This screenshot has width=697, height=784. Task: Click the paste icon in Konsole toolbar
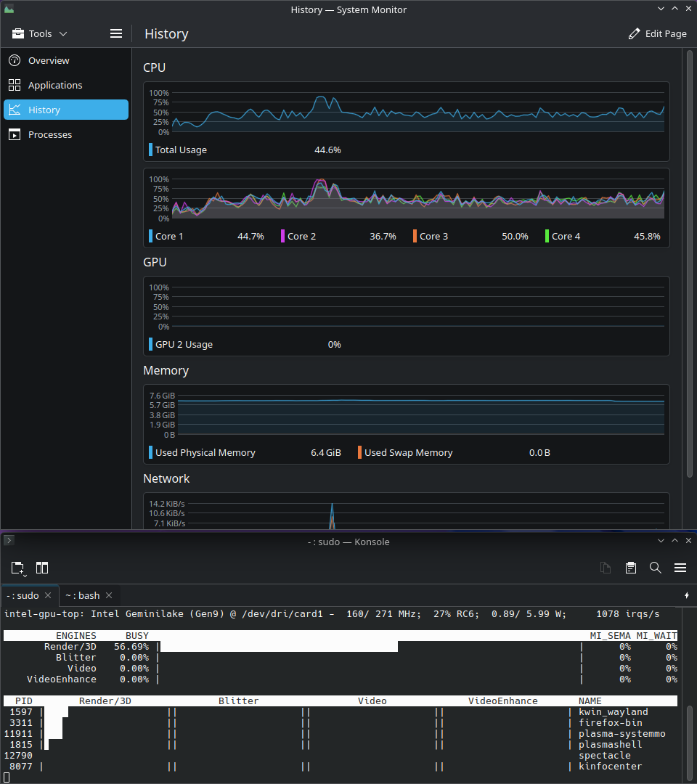[631, 568]
